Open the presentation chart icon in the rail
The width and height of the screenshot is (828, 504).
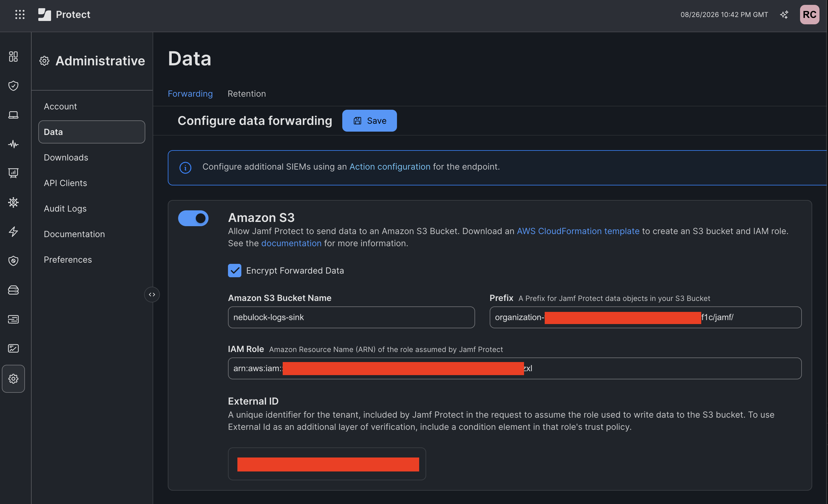pyautogui.click(x=13, y=173)
